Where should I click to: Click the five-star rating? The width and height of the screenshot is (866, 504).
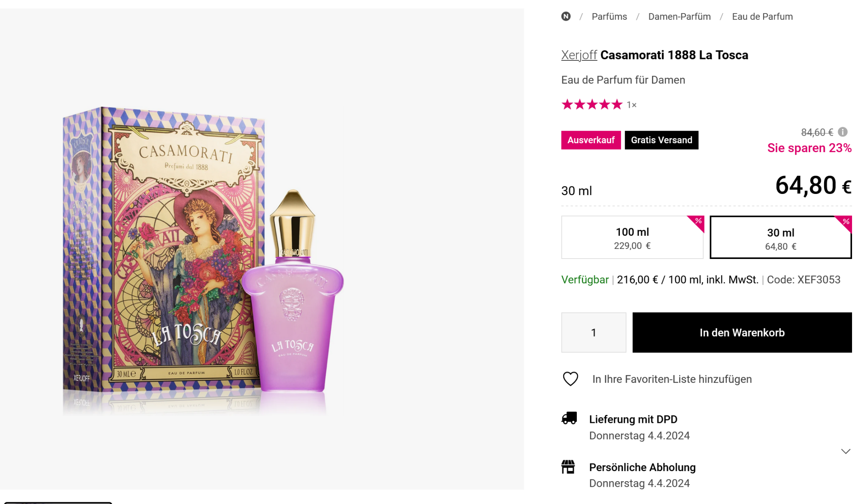[x=592, y=104]
